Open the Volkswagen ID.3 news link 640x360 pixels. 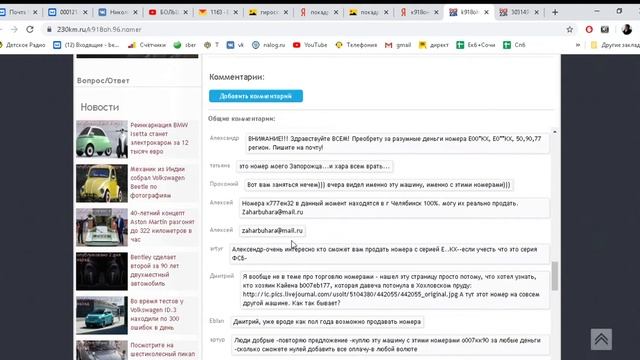pyautogui.click(x=157, y=314)
